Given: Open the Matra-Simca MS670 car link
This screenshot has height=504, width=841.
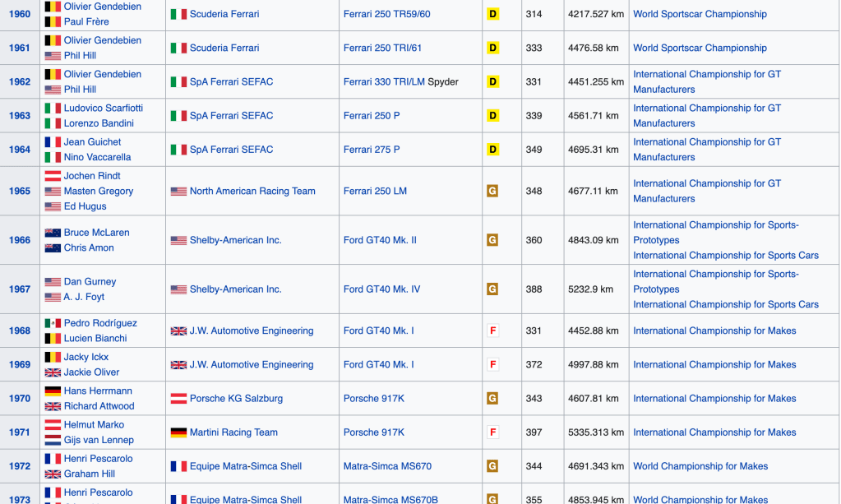Looking at the screenshot, I should [x=387, y=466].
